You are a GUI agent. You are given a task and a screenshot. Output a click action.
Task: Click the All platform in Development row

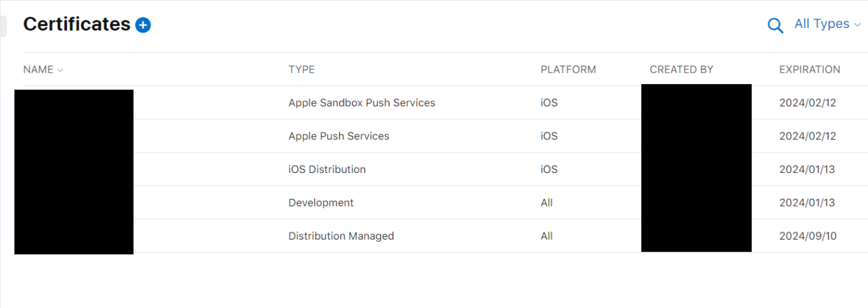[547, 203]
